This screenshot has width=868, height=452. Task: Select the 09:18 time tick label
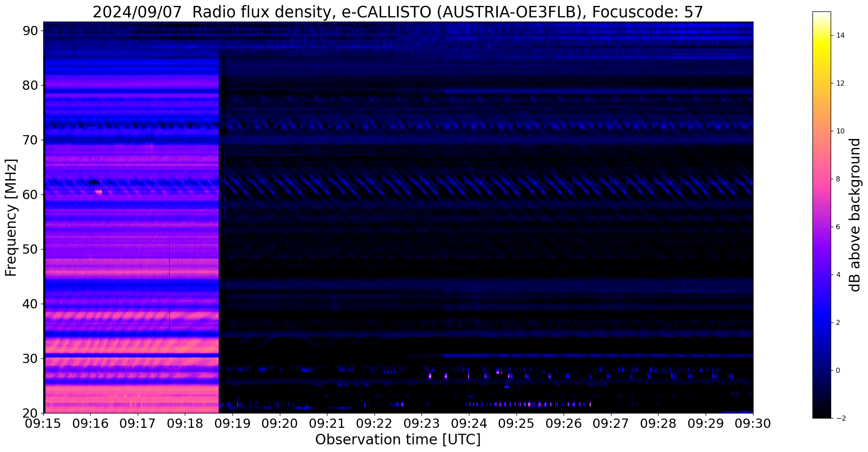tap(185, 424)
